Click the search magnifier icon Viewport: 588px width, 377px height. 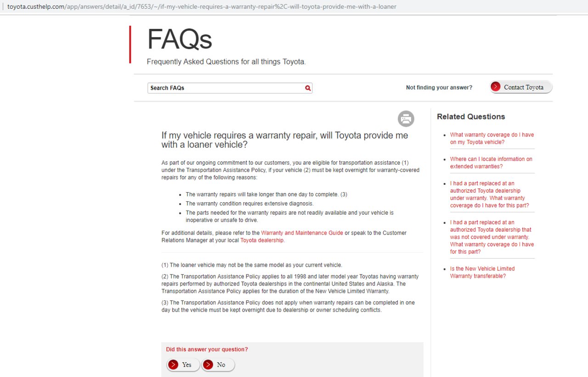pos(308,88)
